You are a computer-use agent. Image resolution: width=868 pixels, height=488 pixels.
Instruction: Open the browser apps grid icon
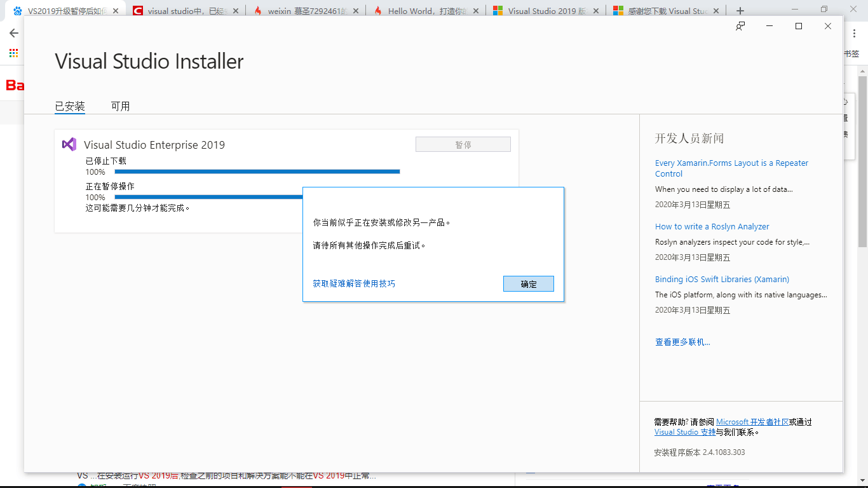[13, 53]
